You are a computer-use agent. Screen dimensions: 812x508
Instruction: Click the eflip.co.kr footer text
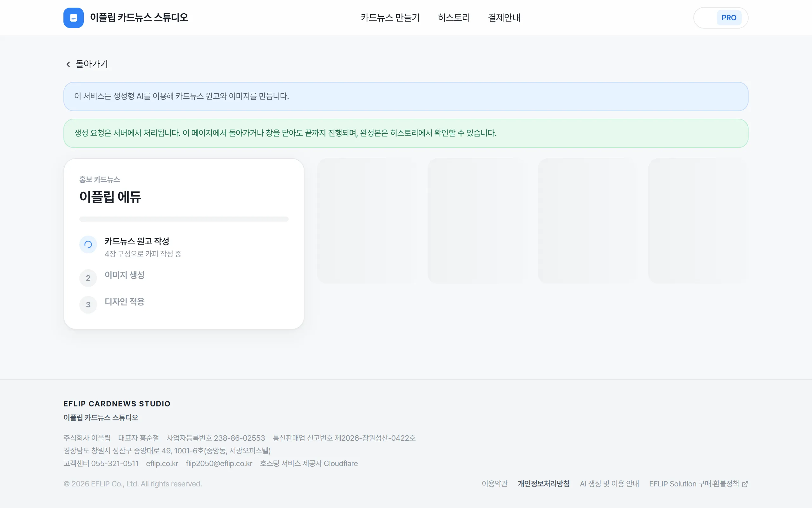point(162,464)
